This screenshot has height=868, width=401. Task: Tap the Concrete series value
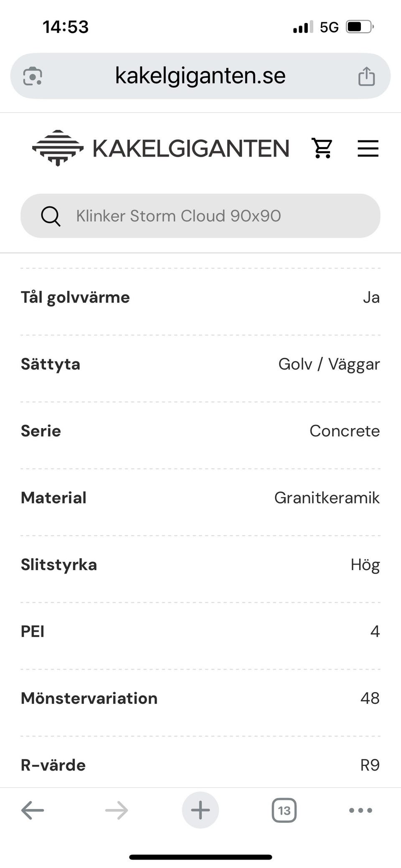[344, 431]
